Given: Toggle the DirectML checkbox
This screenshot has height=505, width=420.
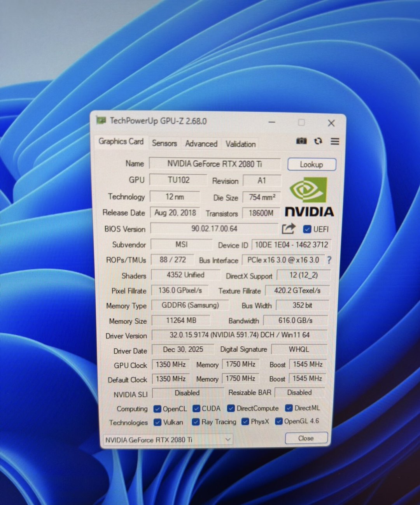Looking at the screenshot, I should [x=289, y=408].
